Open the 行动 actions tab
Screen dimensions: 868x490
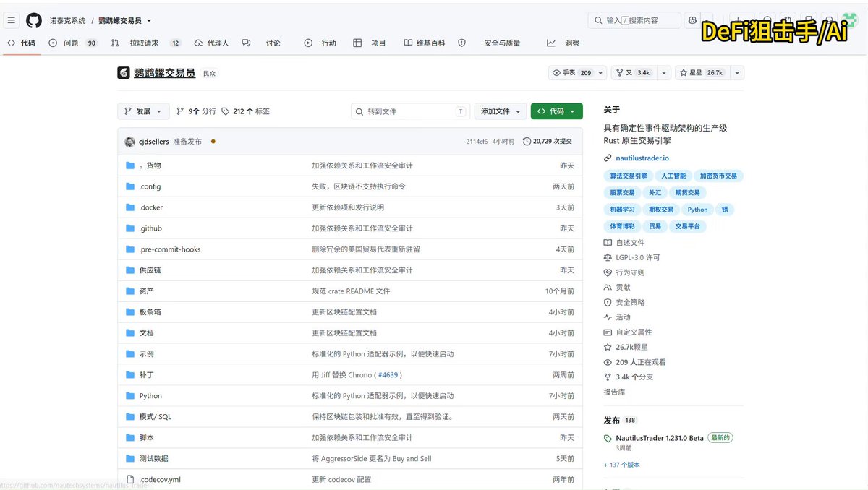point(320,43)
